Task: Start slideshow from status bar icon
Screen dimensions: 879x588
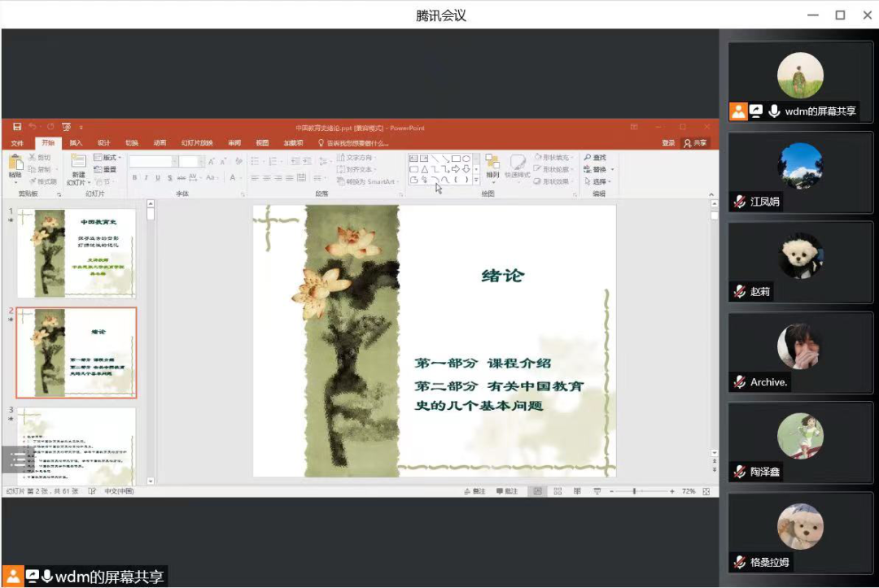Action: (597, 491)
